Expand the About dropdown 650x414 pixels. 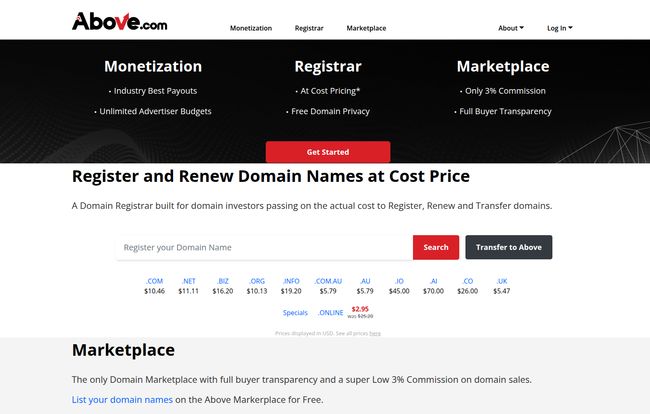[x=511, y=28]
